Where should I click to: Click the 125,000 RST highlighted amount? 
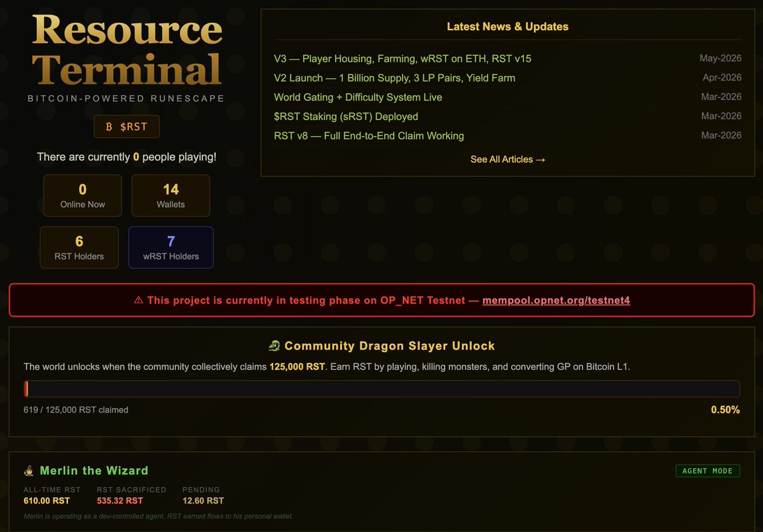[x=297, y=367]
